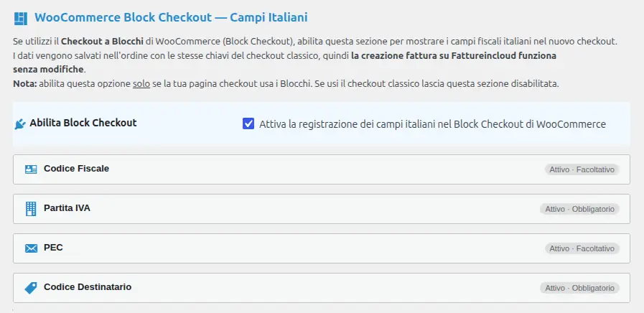Image resolution: width=644 pixels, height=313 pixels.
Task: Click the underlined word "solo" in the note
Action: (x=141, y=84)
